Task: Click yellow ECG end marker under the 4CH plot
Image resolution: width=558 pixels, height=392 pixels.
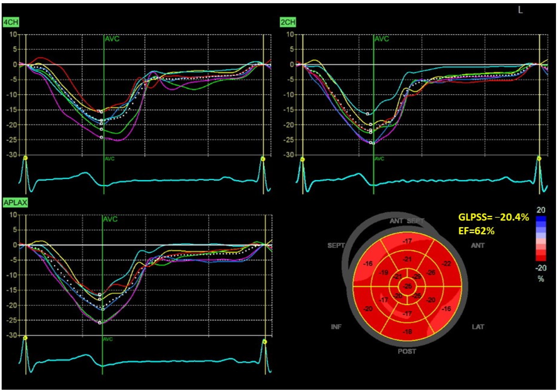Action: (263, 159)
